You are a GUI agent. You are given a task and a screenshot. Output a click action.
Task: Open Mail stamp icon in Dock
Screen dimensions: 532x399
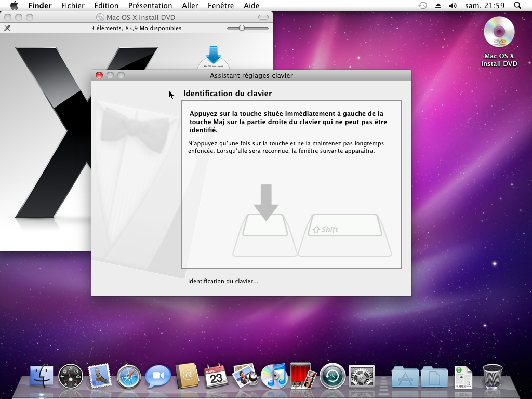pos(100,376)
